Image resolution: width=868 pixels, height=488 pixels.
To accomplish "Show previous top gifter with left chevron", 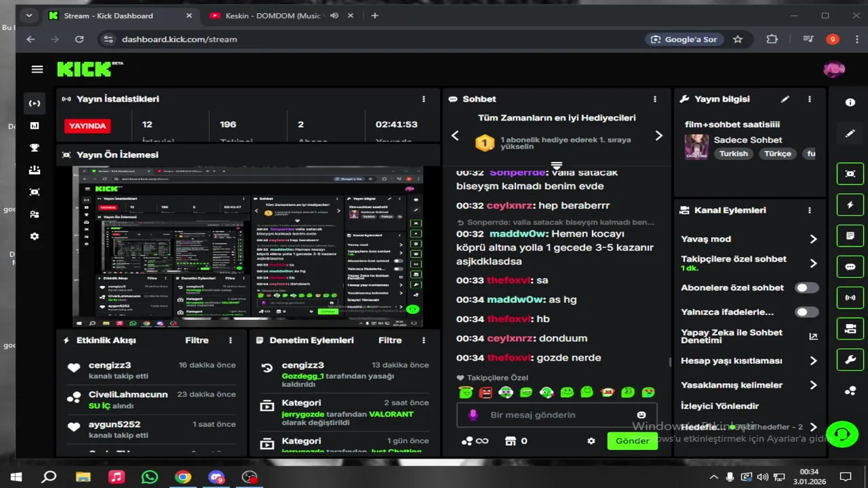I will coord(455,136).
